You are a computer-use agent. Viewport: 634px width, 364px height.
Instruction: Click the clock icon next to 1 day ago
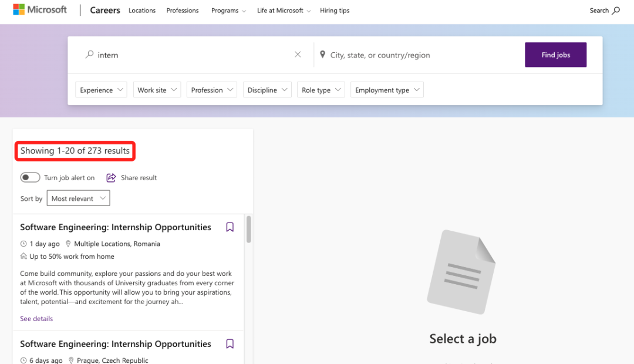coord(23,244)
